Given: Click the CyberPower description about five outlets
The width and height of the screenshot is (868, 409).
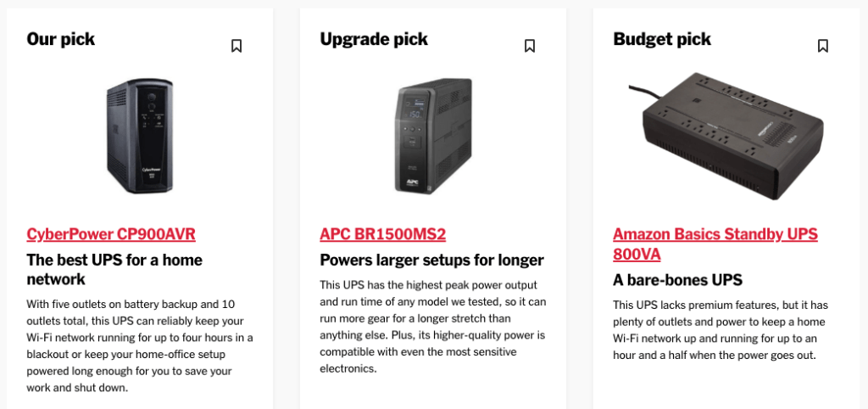Looking at the screenshot, I should click(x=140, y=346).
